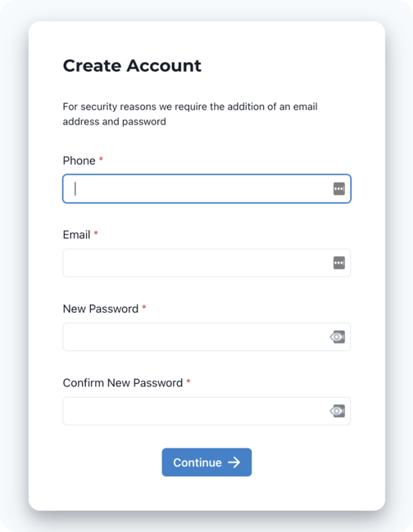Activate the Confirm New Password field

pyautogui.click(x=206, y=411)
